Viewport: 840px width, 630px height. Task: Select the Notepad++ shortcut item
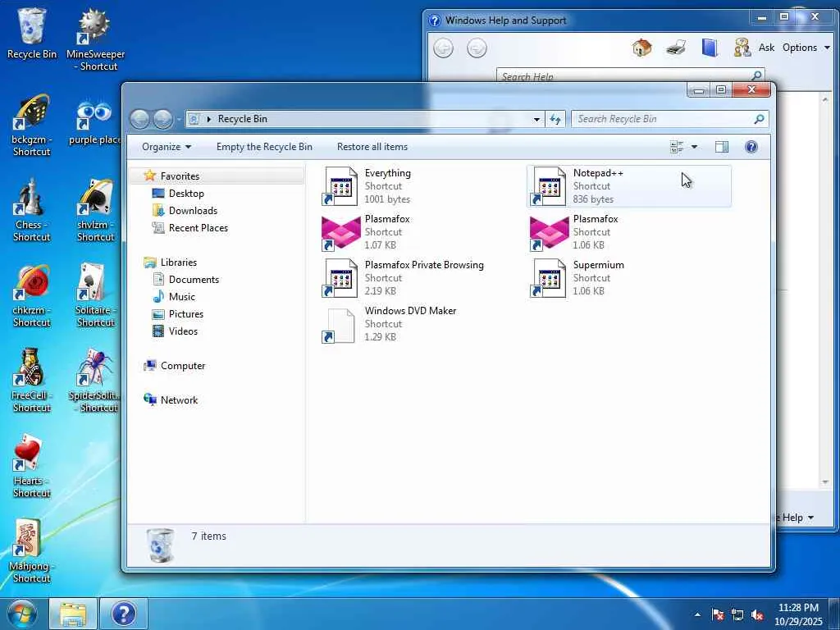[x=629, y=186]
